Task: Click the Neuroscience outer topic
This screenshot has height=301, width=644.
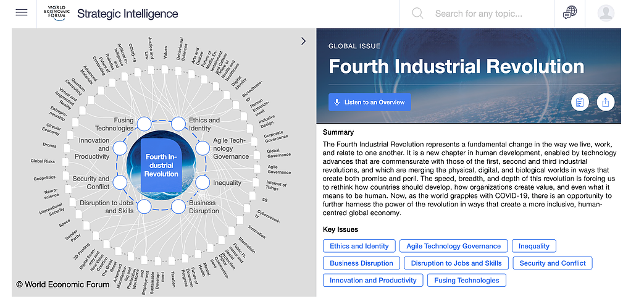Action: point(51,193)
